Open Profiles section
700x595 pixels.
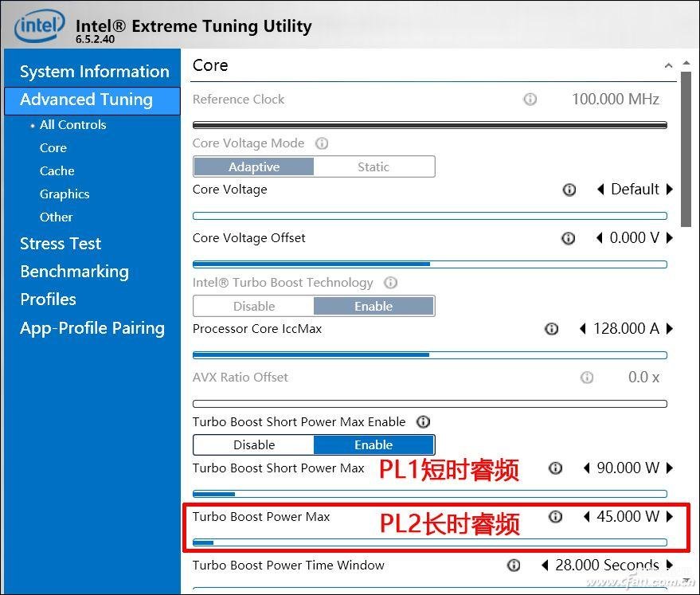click(x=49, y=299)
